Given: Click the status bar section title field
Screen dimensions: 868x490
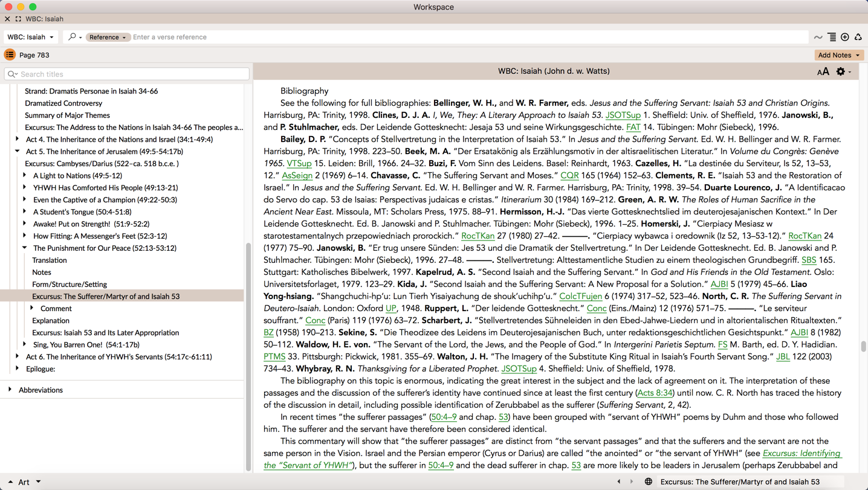Looking at the screenshot, I should (x=751, y=482).
